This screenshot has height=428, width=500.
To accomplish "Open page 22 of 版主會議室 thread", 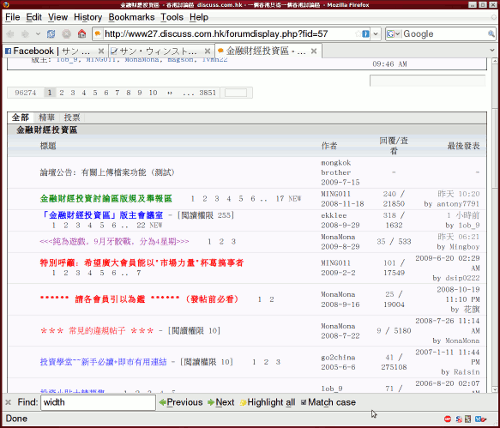I will pos(141,225).
